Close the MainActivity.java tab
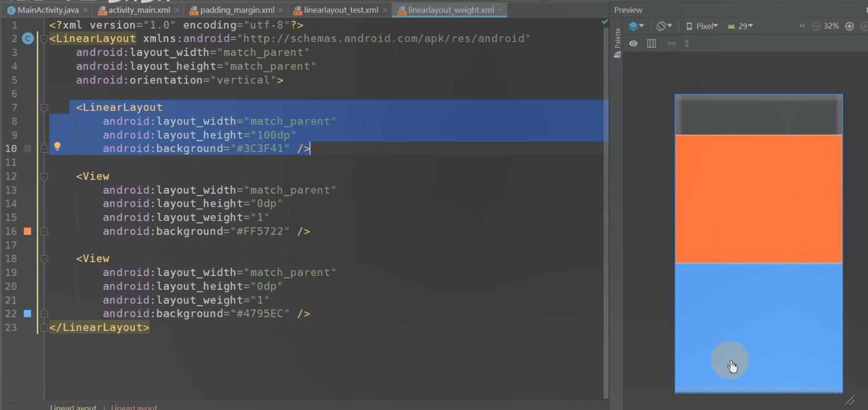Image resolution: width=868 pixels, height=410 pixels. [x=86, y=10]
